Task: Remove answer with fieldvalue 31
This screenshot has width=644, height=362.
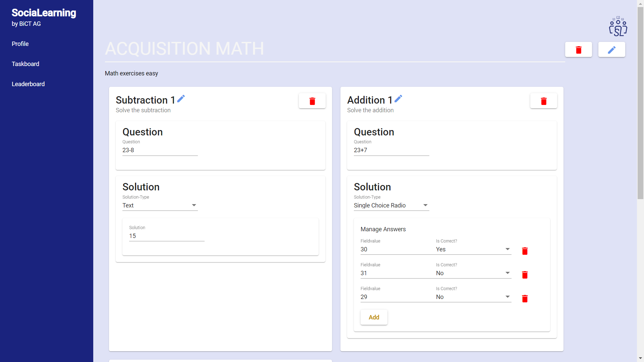Action: pos(525,275)
